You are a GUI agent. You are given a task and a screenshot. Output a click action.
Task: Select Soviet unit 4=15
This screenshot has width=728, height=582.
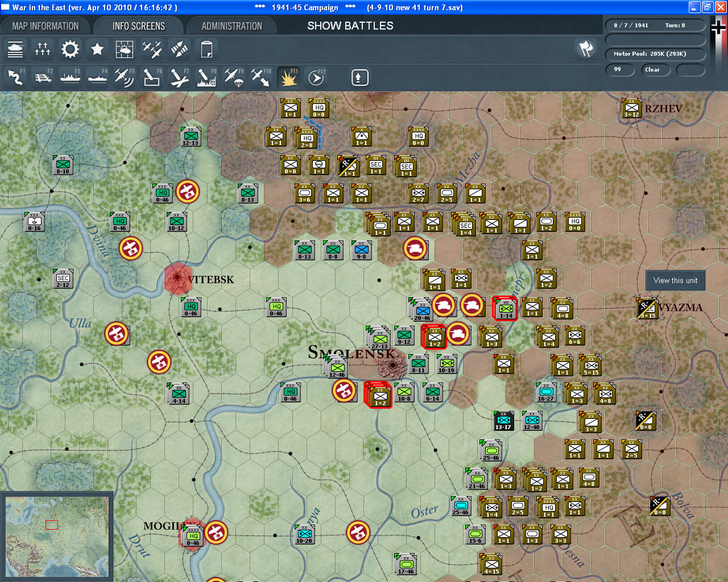click(x=491, y=565)
